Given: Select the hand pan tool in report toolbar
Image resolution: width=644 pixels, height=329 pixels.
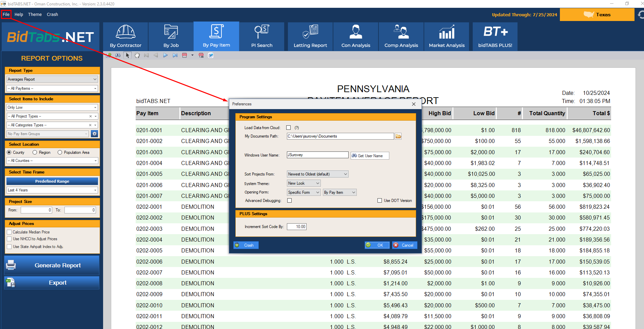Looking at the screenshot, I should coord(137,55).
